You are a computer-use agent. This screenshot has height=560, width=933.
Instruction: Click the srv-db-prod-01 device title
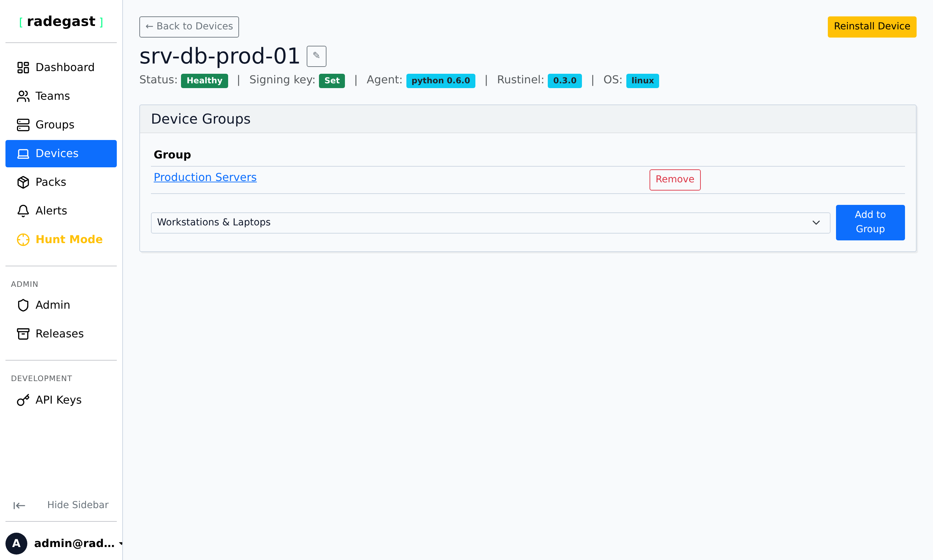point(219,56)
